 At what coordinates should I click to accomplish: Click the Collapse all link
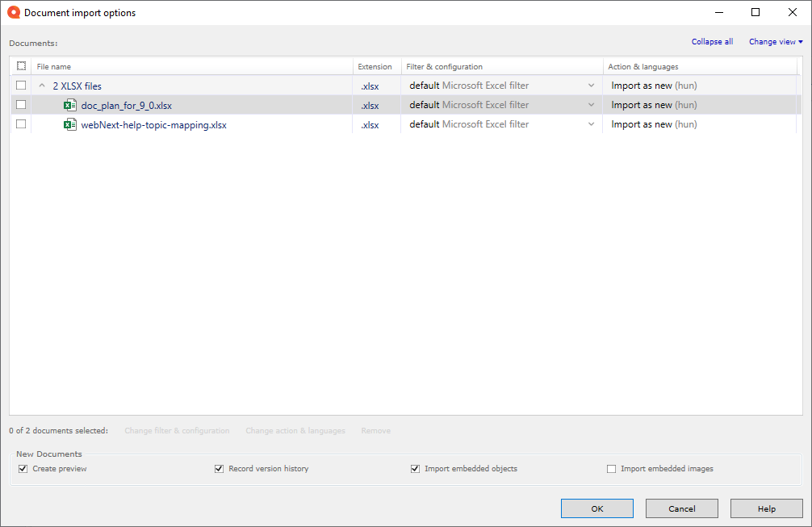tap(711, 41)
